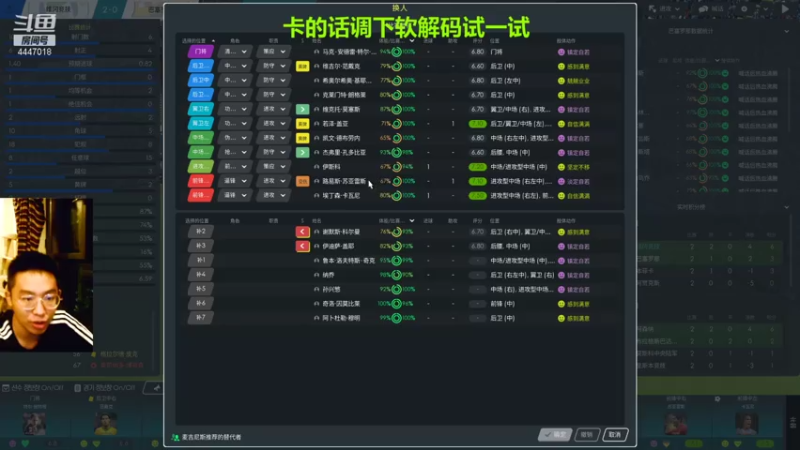Select the 补2 substitute slot chip

(x=201, y=231)
